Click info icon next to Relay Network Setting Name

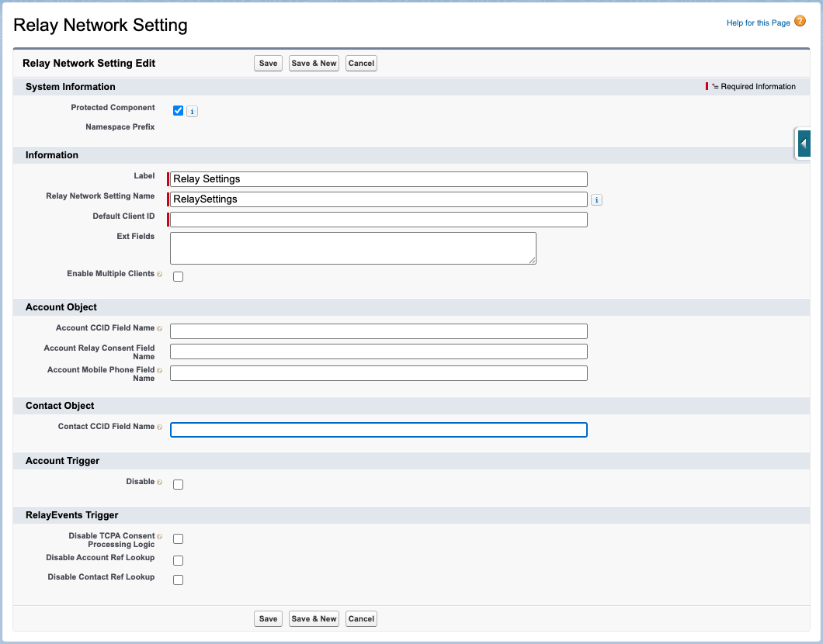596,200
